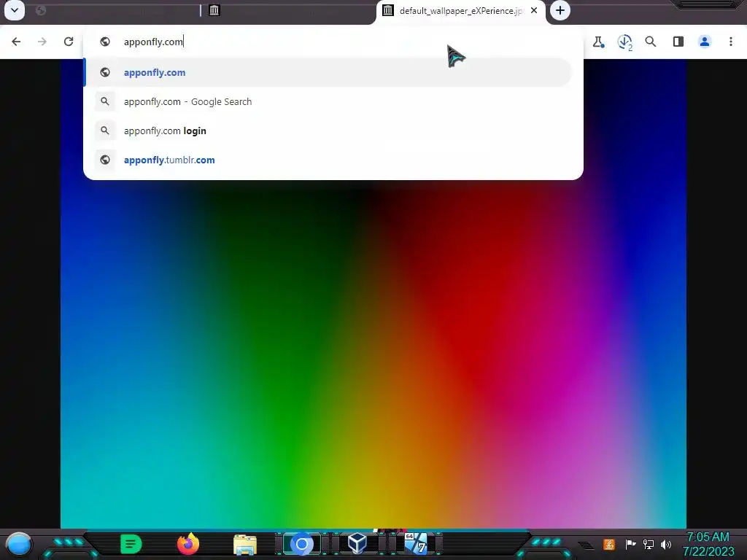The height and width of the screenshot is (560, 747).
Task: Open the tab search dropdown arrow
Action: pos(15,10)
